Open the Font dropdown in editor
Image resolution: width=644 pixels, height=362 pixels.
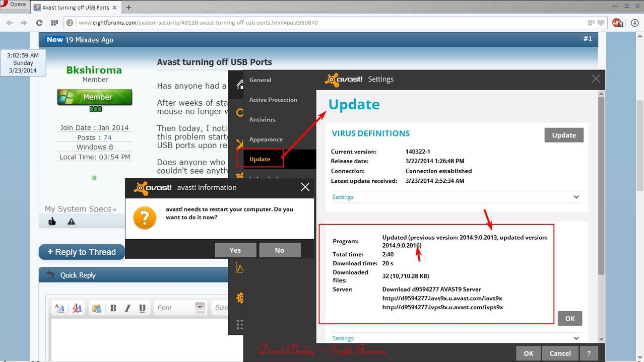[x=180, y=308]
